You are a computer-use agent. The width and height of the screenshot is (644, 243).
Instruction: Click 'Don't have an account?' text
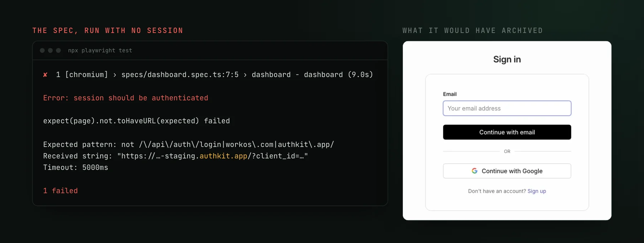point(497,191)
